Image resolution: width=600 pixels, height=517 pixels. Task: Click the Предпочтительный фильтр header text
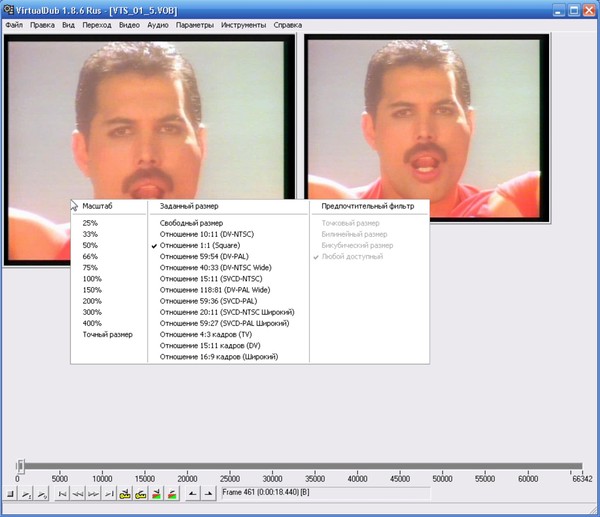click(x=368, y=206)
